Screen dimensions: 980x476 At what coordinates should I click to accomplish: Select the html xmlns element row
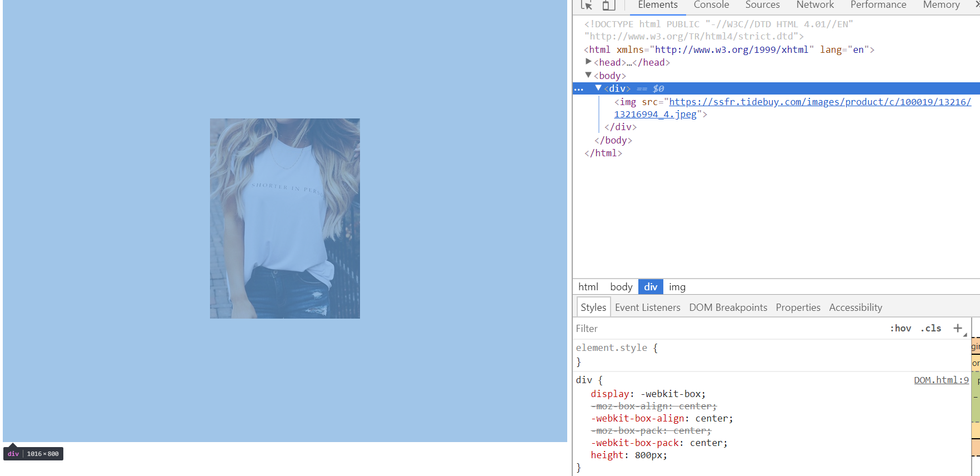pyautogui.click(x=729, y=49)
